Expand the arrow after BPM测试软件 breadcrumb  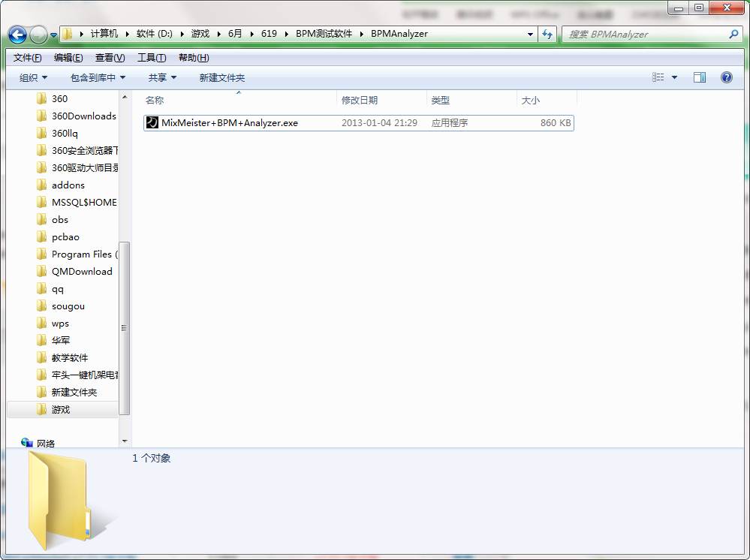tap(362, 34)
